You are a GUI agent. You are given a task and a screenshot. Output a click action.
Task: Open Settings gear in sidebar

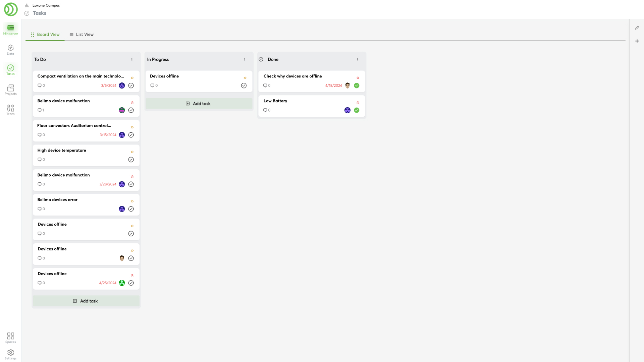pos(10,354)
